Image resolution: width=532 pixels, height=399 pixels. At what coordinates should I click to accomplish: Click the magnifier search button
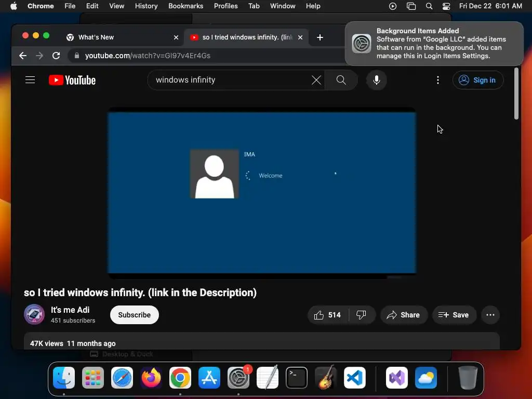click(341, 80)
